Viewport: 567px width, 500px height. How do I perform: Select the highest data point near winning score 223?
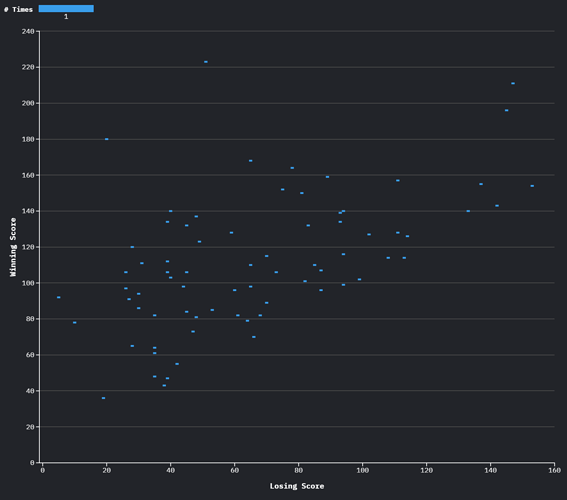[x=206, y=62]
